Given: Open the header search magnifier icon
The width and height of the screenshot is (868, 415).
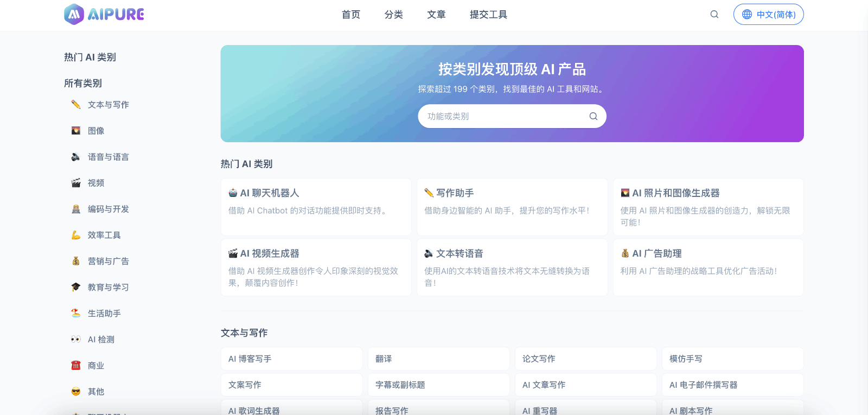Looking at the screenshot, I should [x=714, y=15].
